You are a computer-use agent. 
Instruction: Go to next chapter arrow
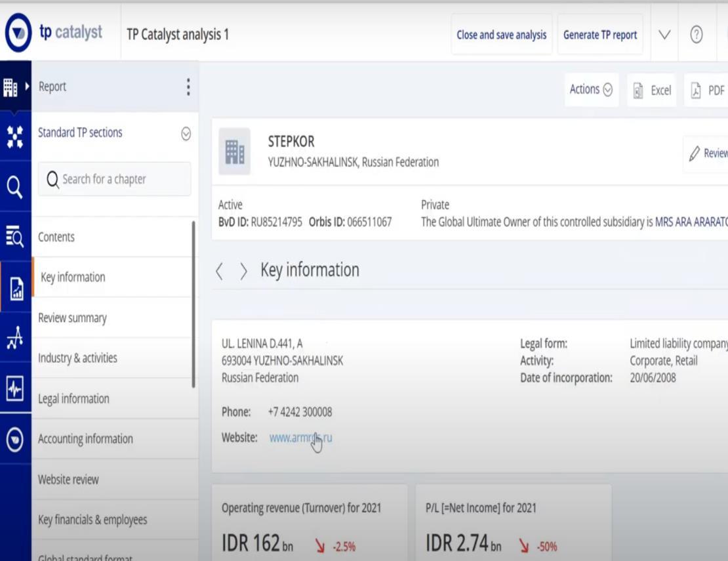[x=243, y=271]
